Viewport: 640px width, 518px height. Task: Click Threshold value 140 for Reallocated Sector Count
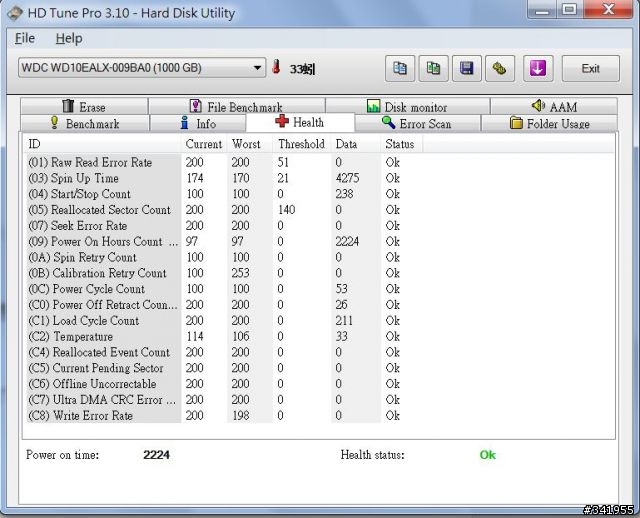pos(286,210)
